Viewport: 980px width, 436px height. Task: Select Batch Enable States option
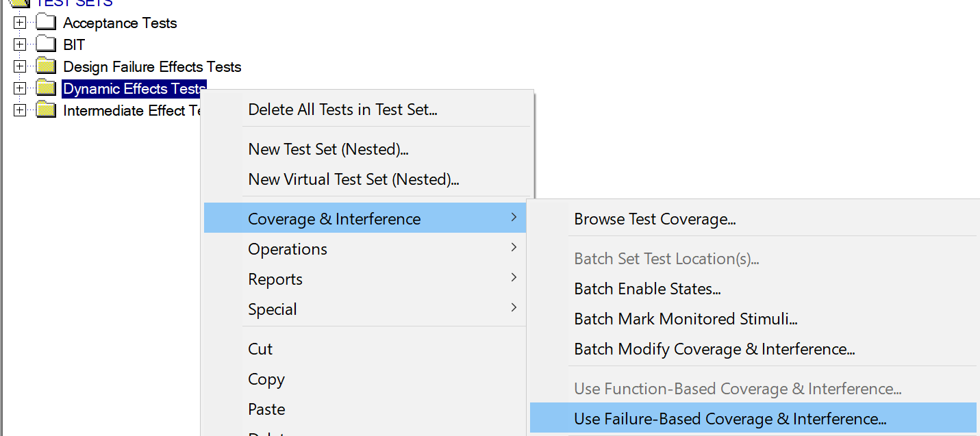point(647,289)
